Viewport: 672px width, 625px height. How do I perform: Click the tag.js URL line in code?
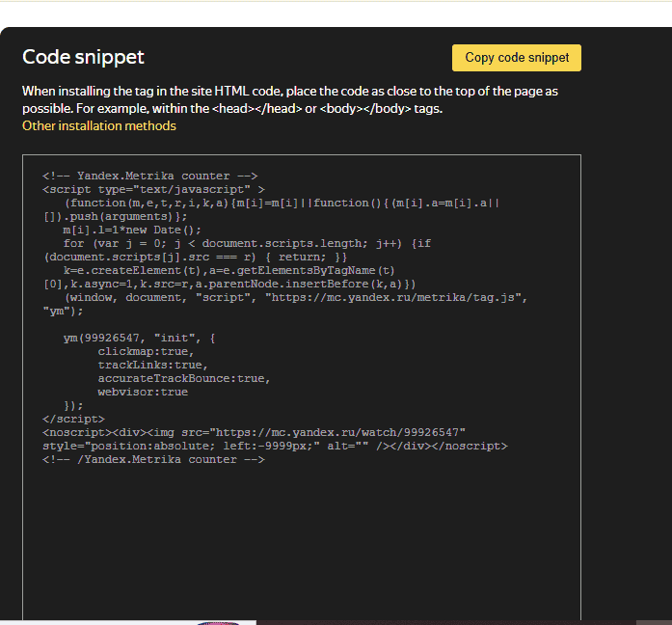(x=296, y=297)
